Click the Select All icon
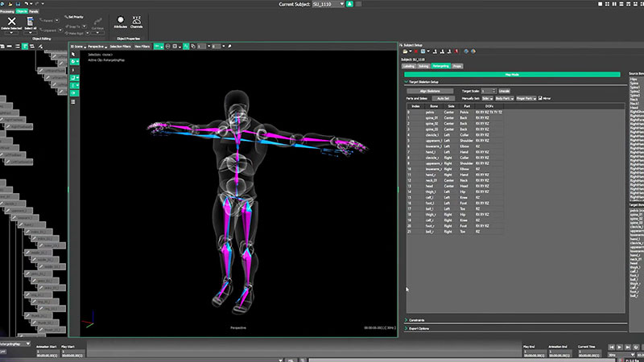644x362 pixels. (30, 21)
